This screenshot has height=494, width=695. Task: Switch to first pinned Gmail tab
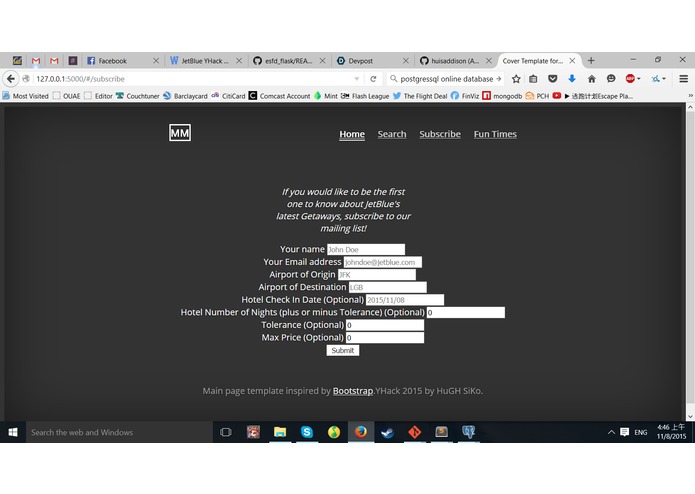pyautogui.click(x=36, y=61)
